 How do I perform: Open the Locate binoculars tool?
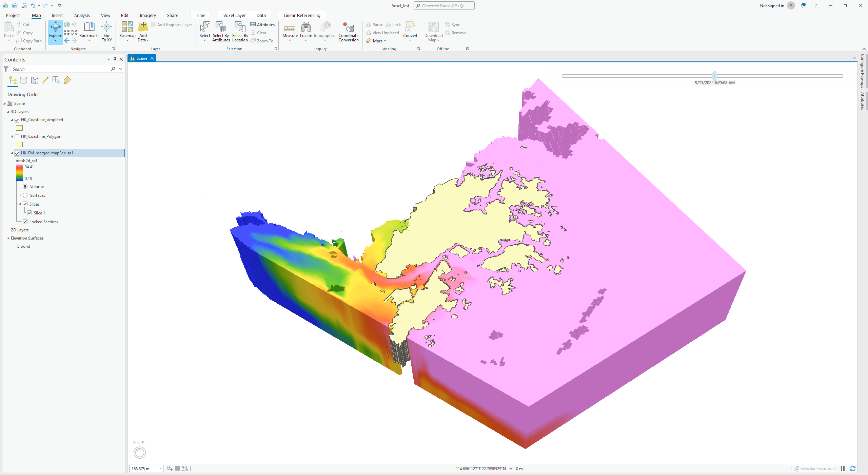tap(305, 28)
